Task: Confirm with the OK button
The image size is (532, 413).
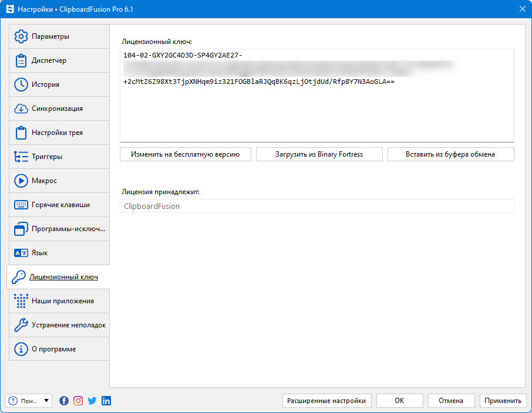Action: click(x=400, y=401)
